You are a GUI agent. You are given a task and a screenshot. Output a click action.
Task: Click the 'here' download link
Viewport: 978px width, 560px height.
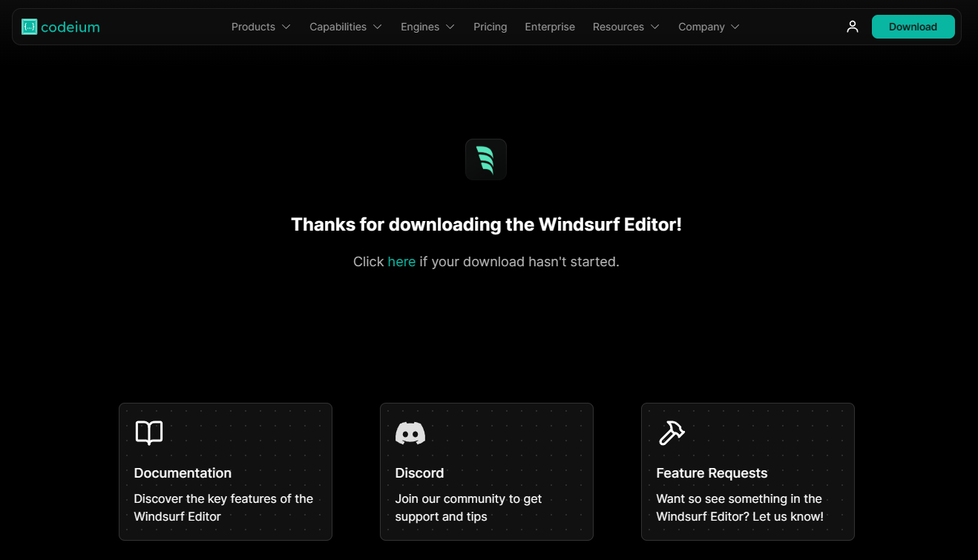[401, 262]
